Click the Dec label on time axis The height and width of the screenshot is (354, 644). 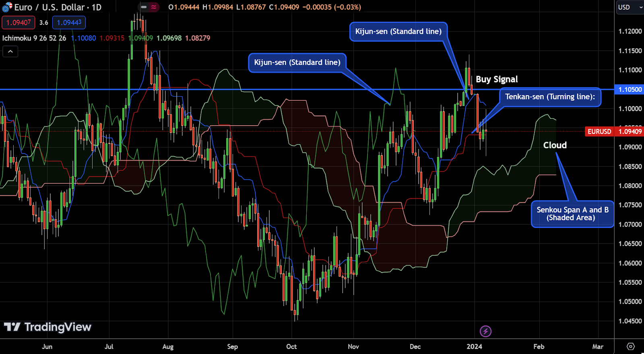[415, 346]
